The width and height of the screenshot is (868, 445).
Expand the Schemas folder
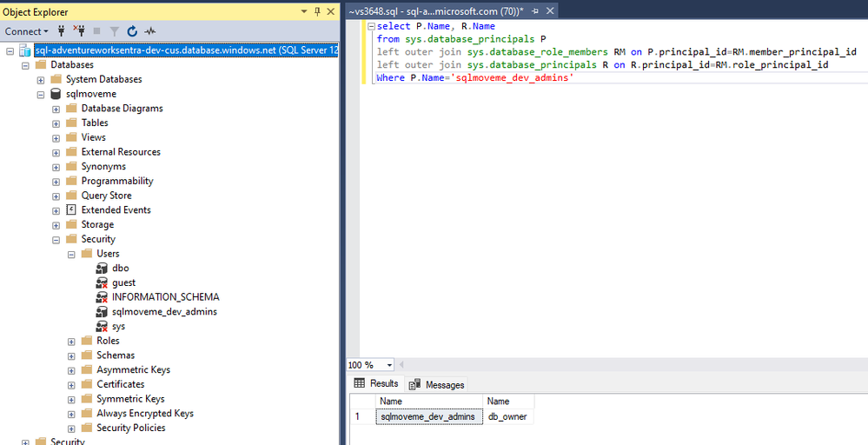coord(71,355)
